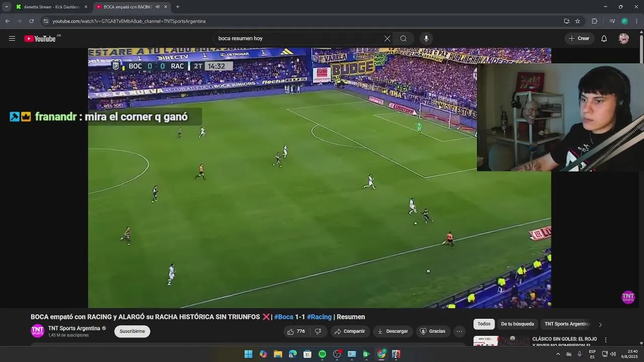The height and width of the screenshot is (362, 644).
Task: Open the TNT Sports Argentina channel name
Action: click(74, 328)
